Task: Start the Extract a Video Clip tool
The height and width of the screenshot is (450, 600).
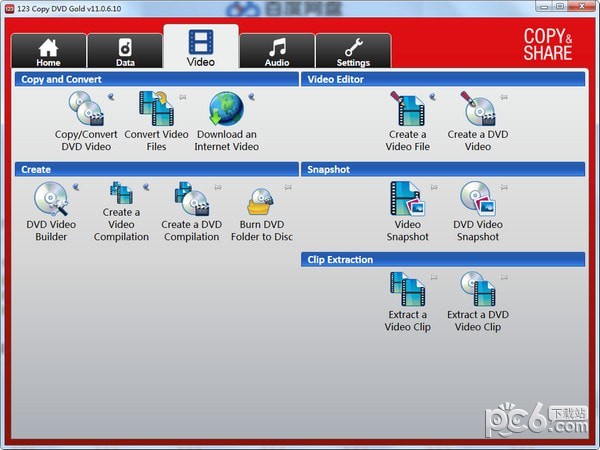Action: (x=408, y=302)
